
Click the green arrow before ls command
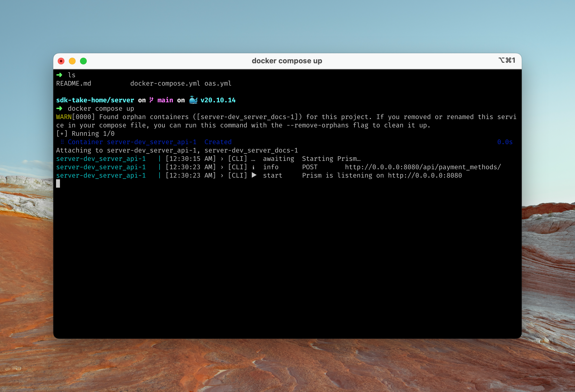pos(59,75)
